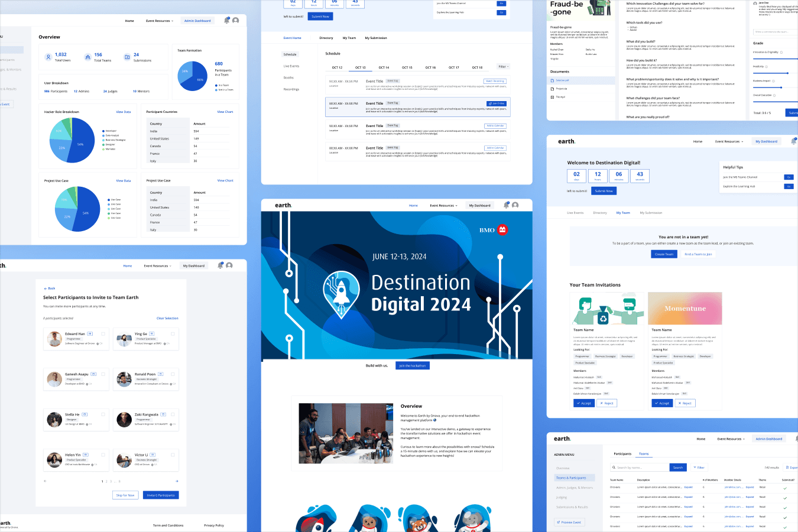Screen dimensions: 798x532
Task: Click Create Team button
Action: coord(664,254)
